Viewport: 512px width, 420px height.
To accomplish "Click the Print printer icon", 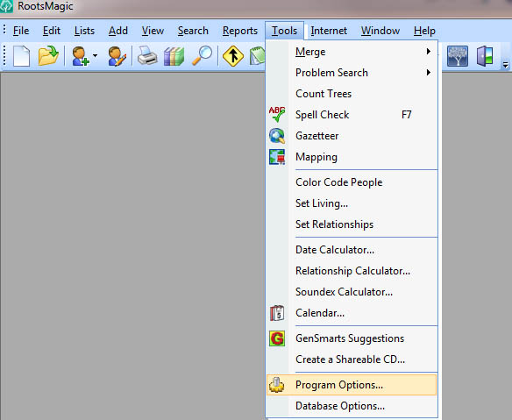I will point(147,56).
